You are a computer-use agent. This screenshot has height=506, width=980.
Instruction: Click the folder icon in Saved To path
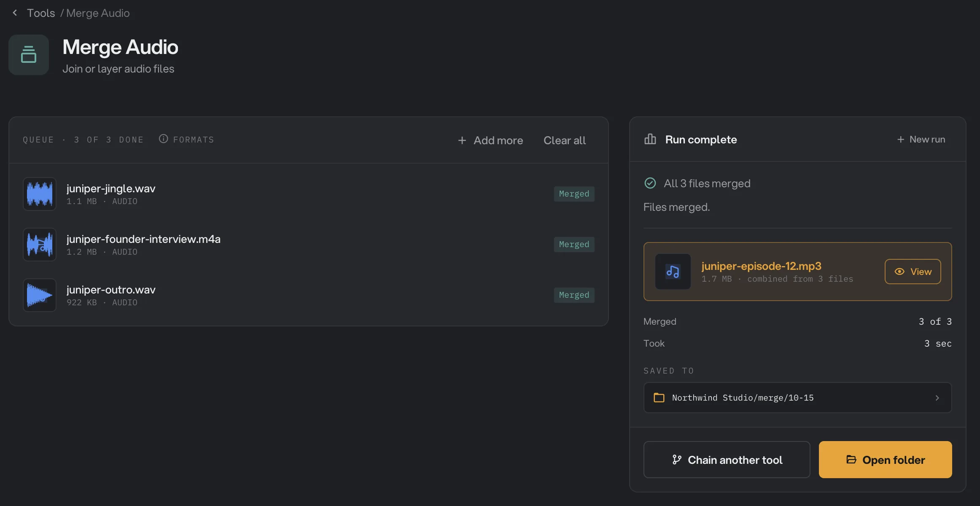pyautogui.click(x=659, y=398)
